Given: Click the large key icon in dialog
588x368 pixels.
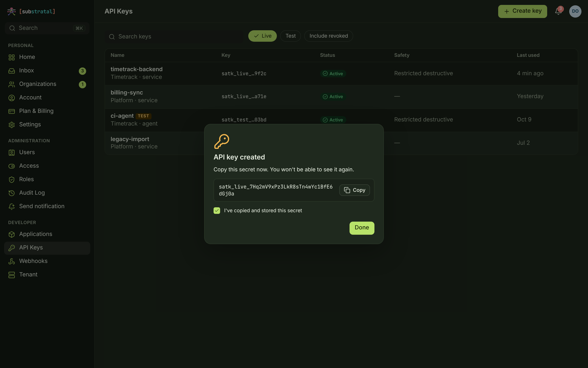Looking at the screenshot, I should click(x=222, y=141).
